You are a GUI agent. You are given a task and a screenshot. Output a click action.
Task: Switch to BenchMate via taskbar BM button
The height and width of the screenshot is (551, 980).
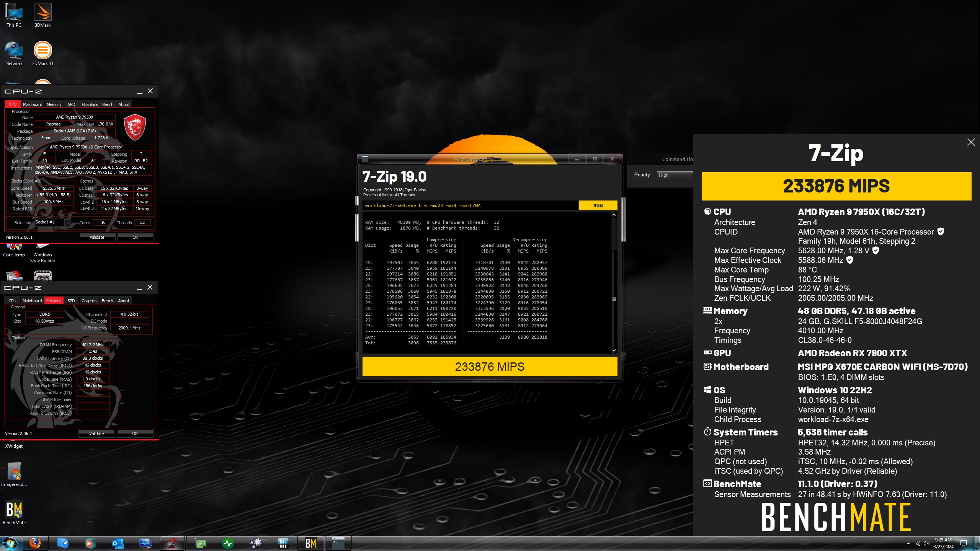[311, 543]
